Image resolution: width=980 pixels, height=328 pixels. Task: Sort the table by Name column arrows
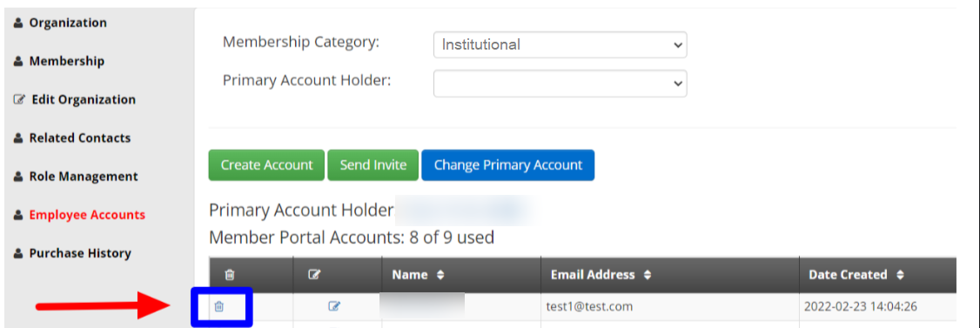pos(440,275)
